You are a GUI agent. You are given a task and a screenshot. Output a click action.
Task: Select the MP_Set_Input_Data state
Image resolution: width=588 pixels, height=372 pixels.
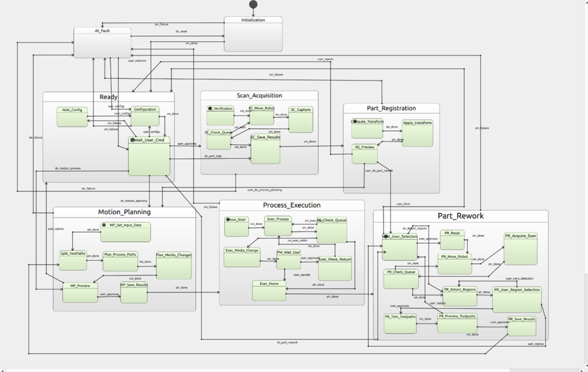(x=125, y=232)
